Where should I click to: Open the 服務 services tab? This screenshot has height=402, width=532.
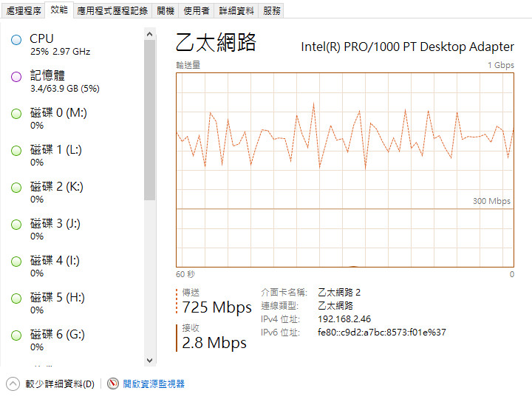[272, 11]
